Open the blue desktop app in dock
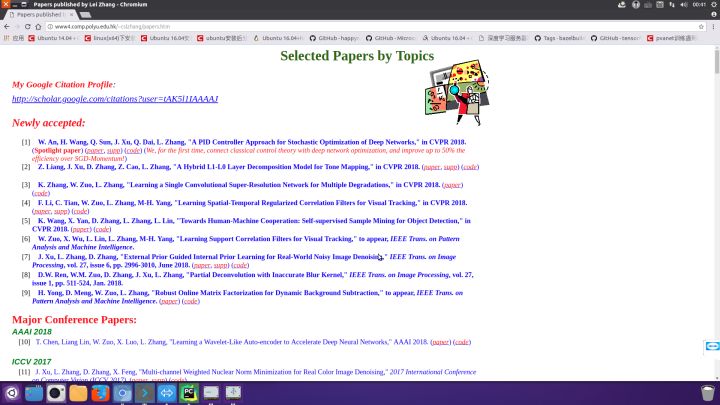The width and height of the screenshot is (720, 405). [34, 393]
